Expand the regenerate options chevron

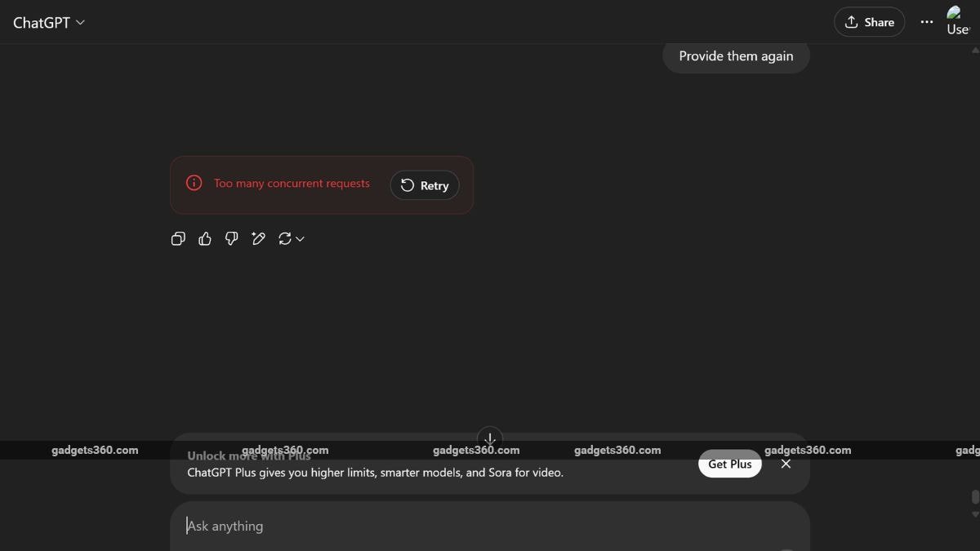pyautogui.click(x=300, y=238)
